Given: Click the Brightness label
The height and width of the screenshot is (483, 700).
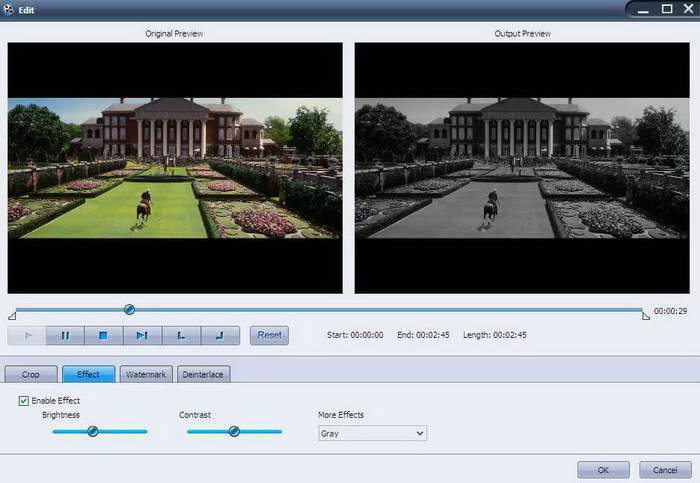Looking at the screenshot, I should (61, 415).
